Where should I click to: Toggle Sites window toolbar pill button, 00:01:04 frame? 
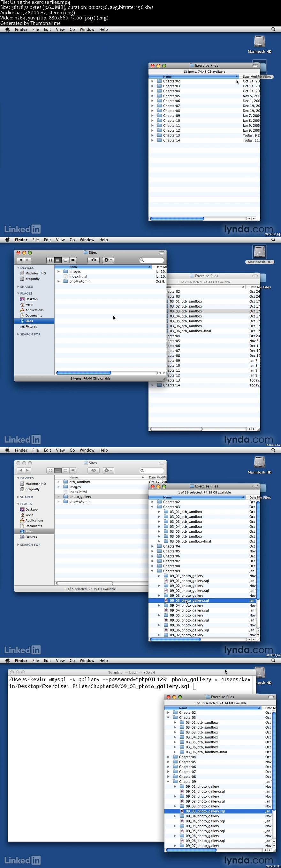[x=162, y=252]
